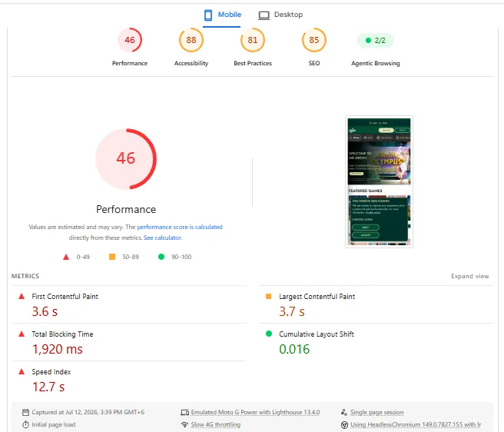Click the 'Slow 4G throttling' text

point(216,424)
